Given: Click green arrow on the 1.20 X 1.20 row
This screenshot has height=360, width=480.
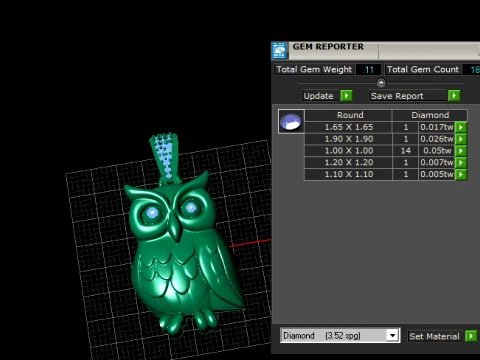Looking at the screenshot, I should [461, 163].
